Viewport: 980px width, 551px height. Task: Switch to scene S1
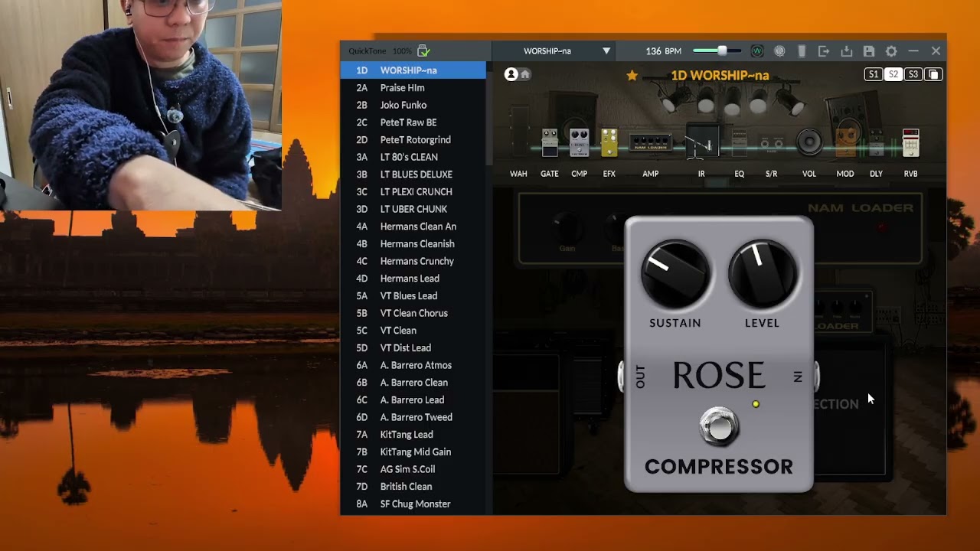873,74
